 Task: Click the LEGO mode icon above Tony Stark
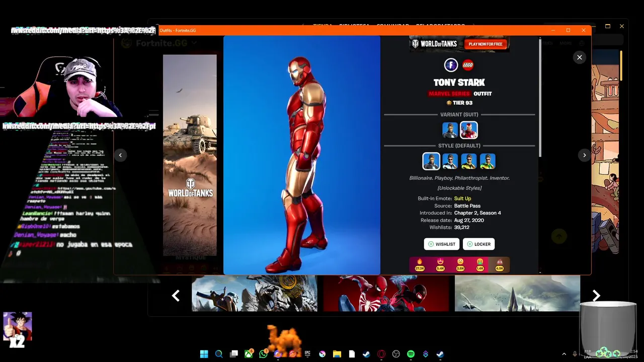tap(468, 65)
